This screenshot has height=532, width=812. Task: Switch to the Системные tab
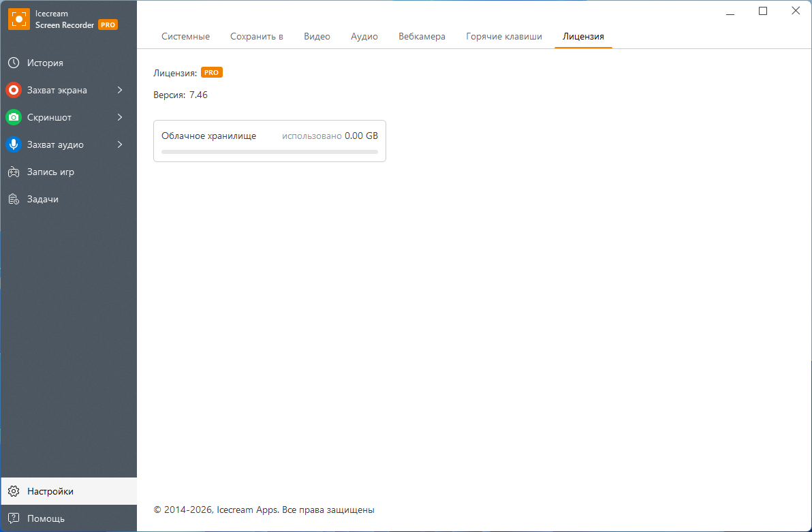[x=185, y=37]
